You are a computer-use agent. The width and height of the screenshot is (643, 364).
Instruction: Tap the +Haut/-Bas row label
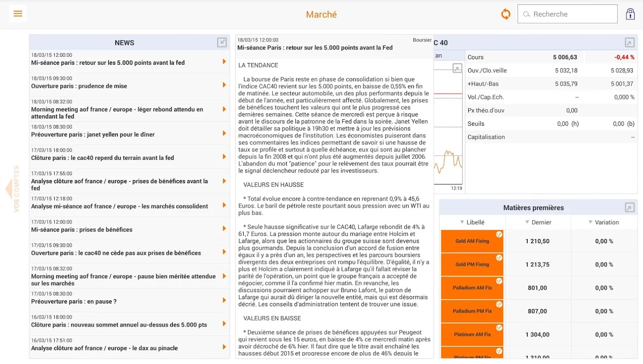pos(483,84)
